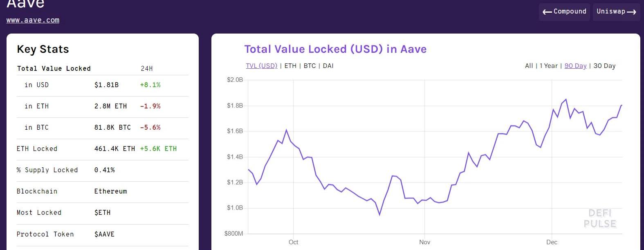Click the +8.1% 24H change value
The image size is (644, 250).
click(150, 85)
